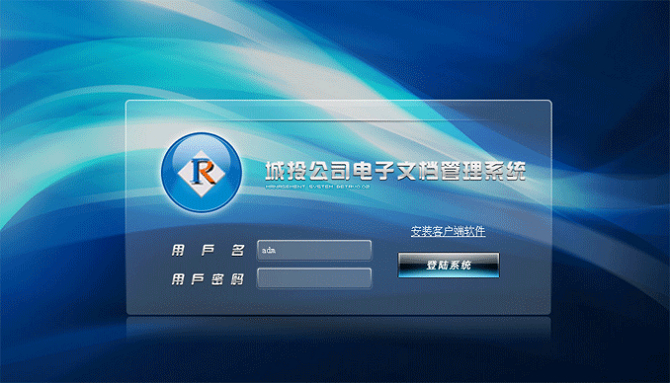Focus the 用户密码 password input field
This screenshot has width=670, height=383.
point(314,278)
